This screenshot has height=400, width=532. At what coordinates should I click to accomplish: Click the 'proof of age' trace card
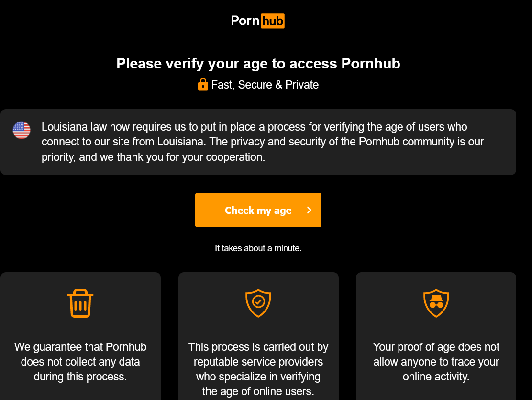tap(436, 336)
